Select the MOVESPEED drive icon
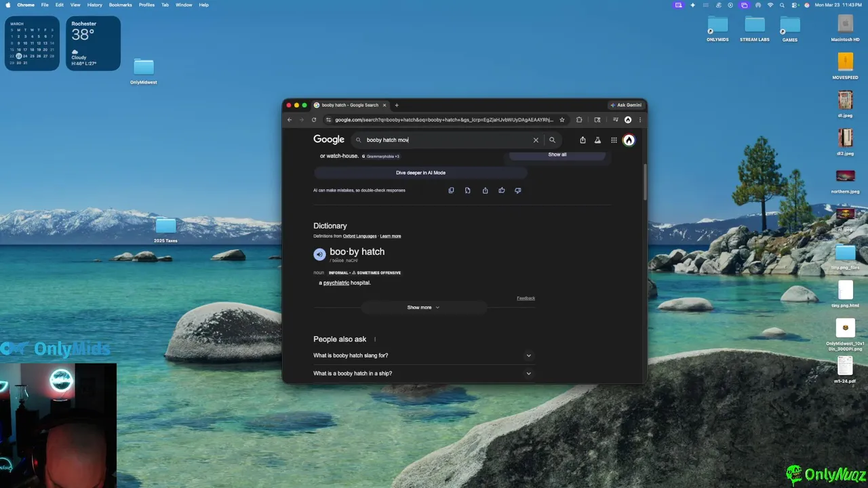Viewport: 868px width, 488px height. coord(845,66)
